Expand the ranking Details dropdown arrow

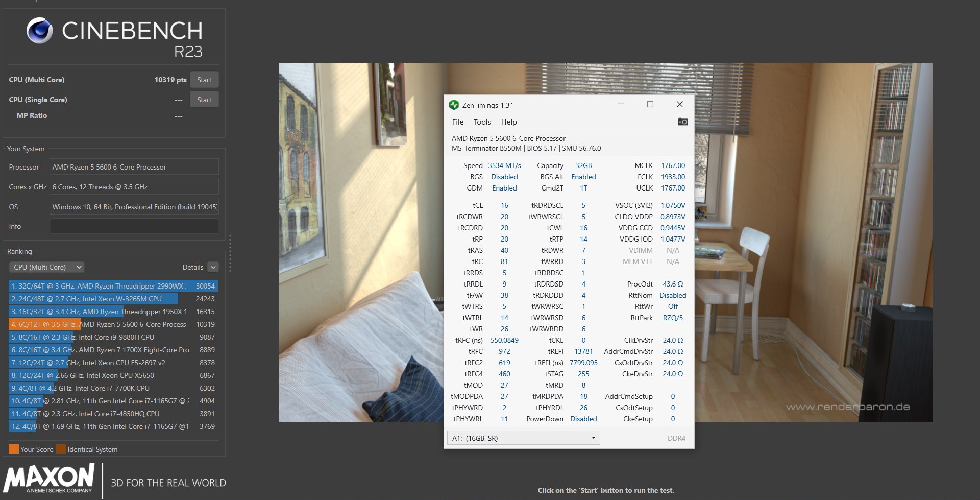213,267
